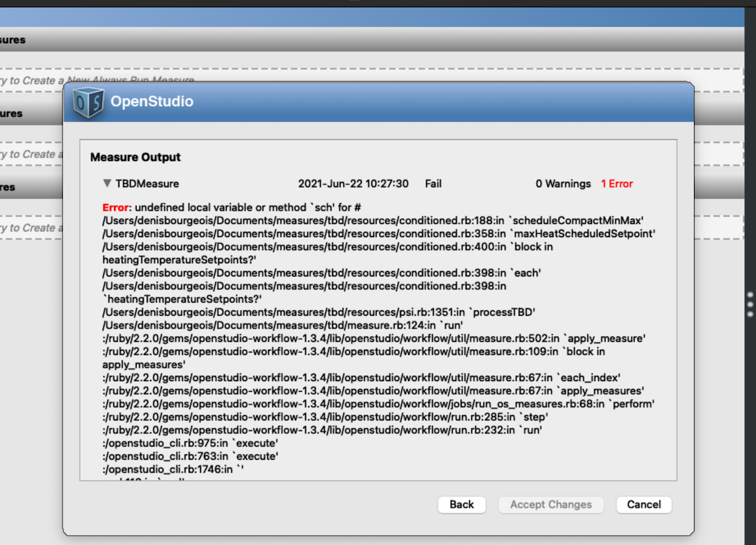This screenshot has width=756, height=545.
Task: Click Cancel to dismiss the dialog
Action: (x=643, y=504)
